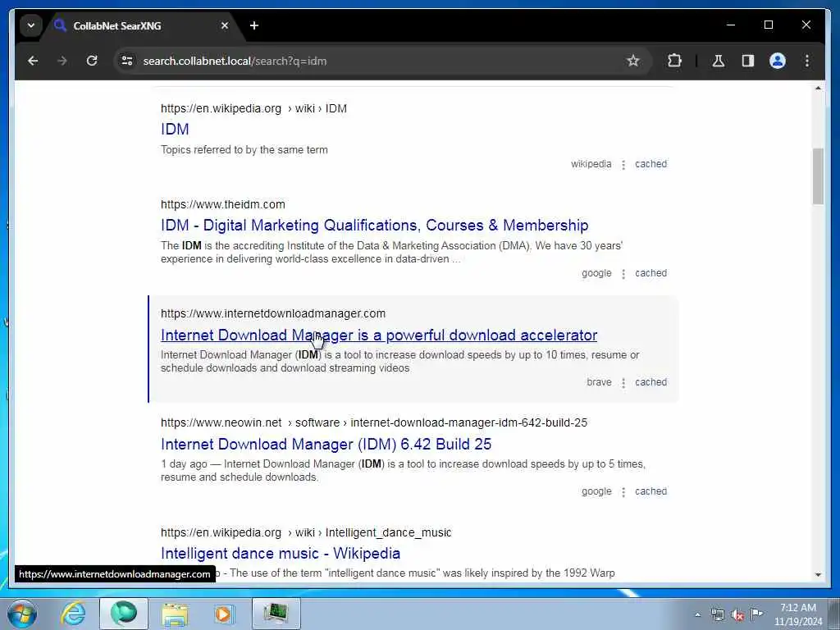Show hidden system tray icons

697,615
